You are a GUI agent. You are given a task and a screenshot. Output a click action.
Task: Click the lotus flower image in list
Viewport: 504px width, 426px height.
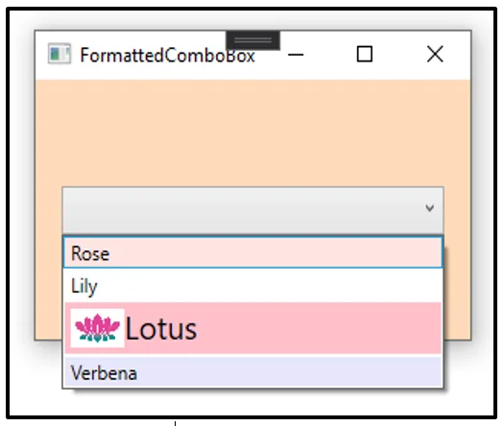pos(97,328)
